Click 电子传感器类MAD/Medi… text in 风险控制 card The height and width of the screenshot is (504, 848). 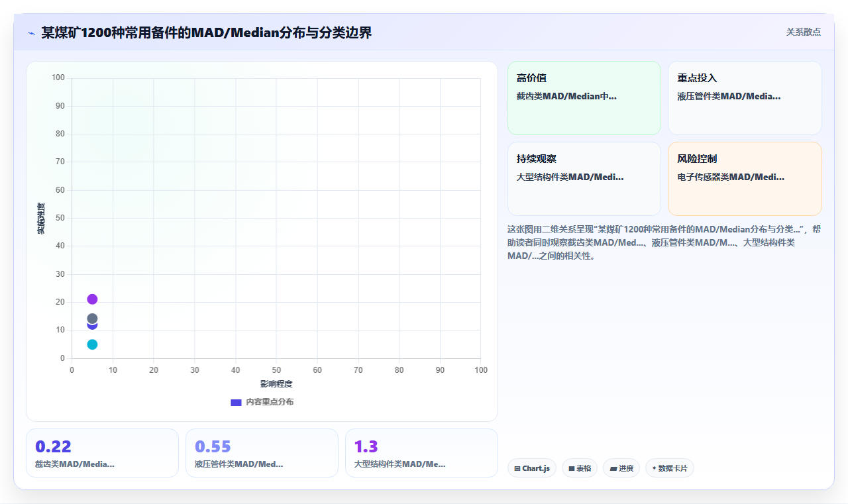pos(731,177)
